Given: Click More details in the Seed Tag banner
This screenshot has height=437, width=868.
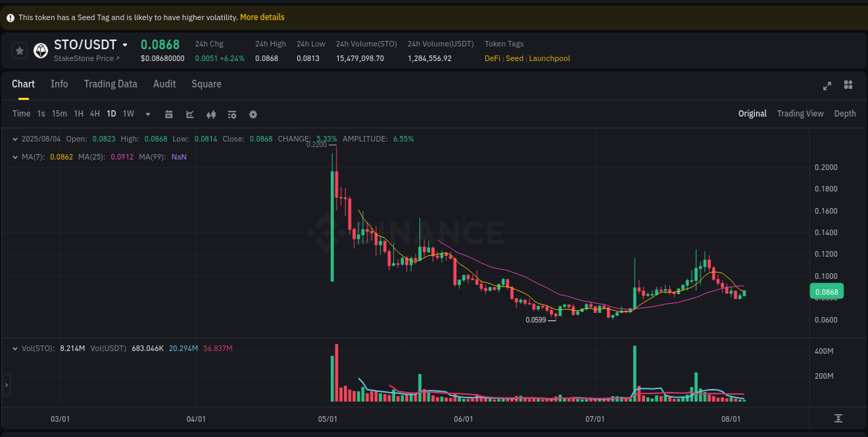Looking at the screenshot, I should pyautogui.click(x=262, y=17).
